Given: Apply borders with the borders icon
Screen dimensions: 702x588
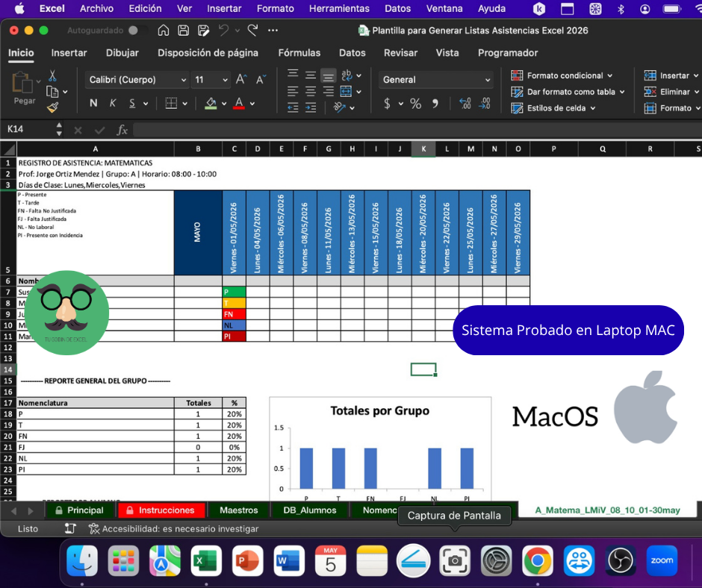Looking at the screenshot, I should pos(171,104).
